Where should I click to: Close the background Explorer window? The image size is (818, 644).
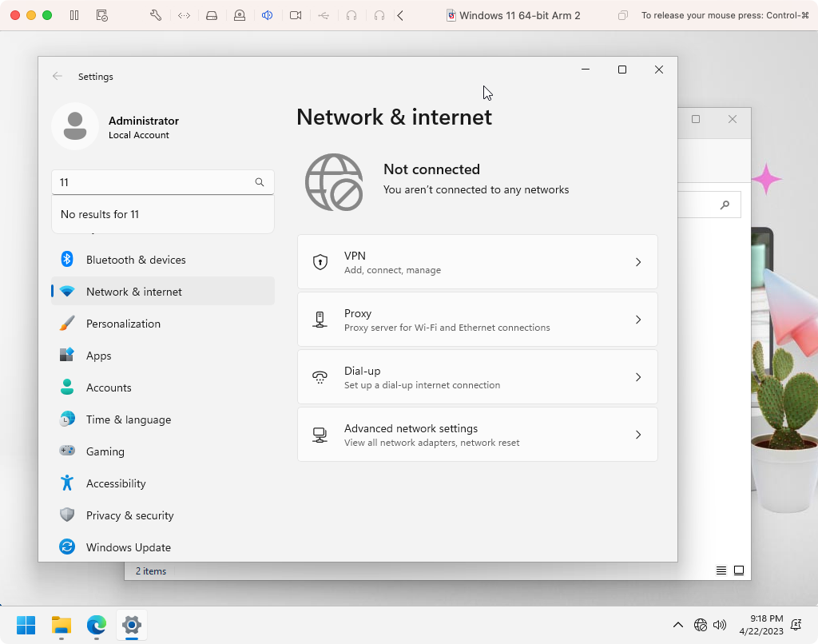tap(733, 120)
